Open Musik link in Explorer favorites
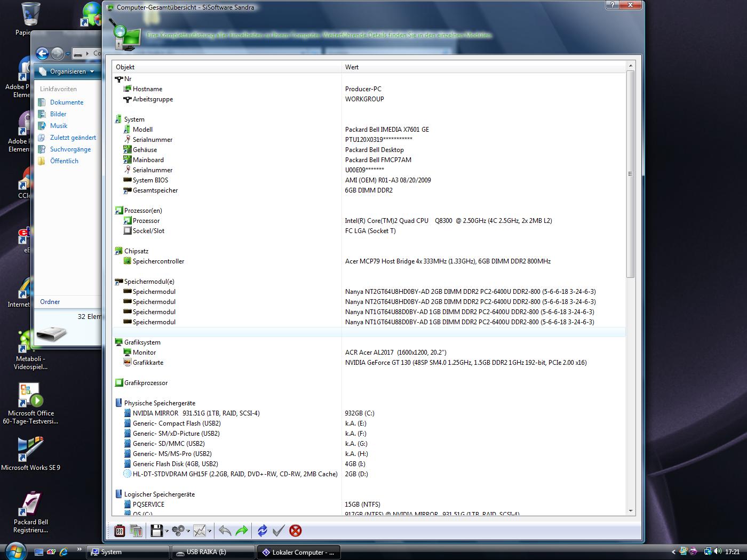Screen dimensions: 747x560 [x=59, y=126]
